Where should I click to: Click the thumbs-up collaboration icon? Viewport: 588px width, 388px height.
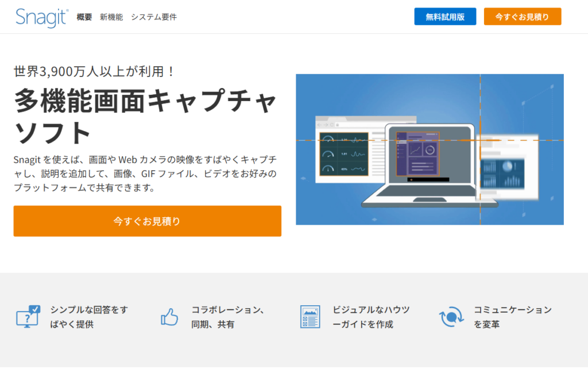[169, 317]
